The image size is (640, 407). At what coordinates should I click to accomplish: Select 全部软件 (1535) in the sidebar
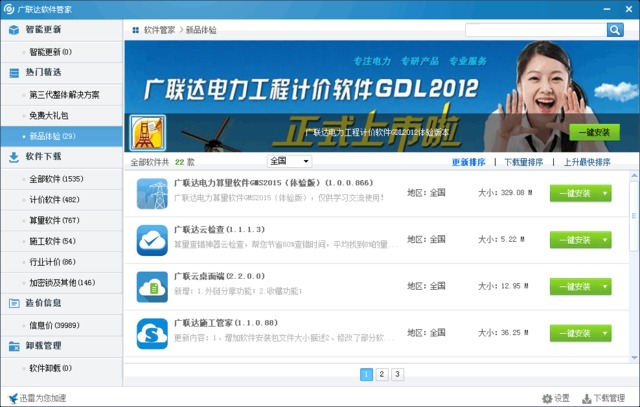click(x=55, y=179)
